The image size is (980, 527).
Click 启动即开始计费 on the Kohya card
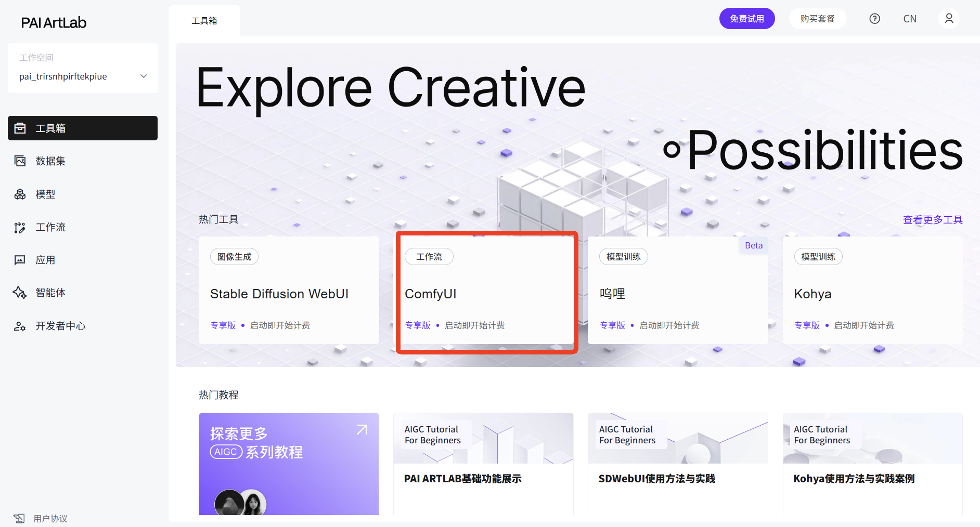coord(864,325)
